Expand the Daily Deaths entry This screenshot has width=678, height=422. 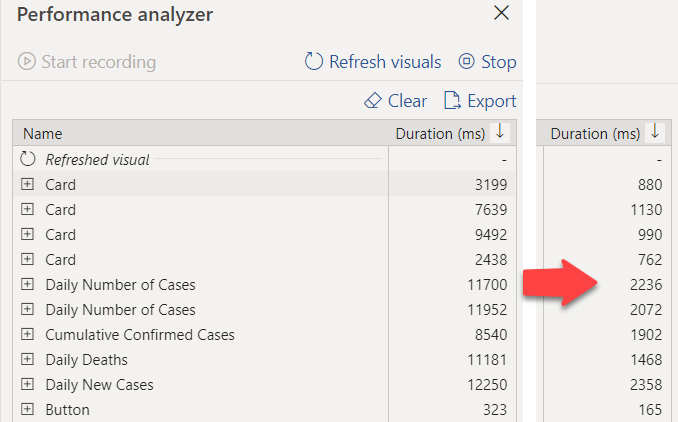point(27,359)
